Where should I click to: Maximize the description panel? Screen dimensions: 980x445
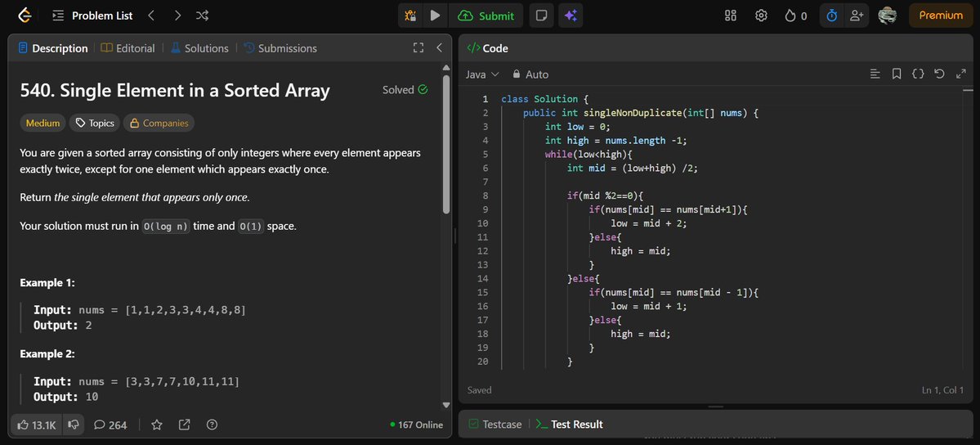click(x=418, y=47)
